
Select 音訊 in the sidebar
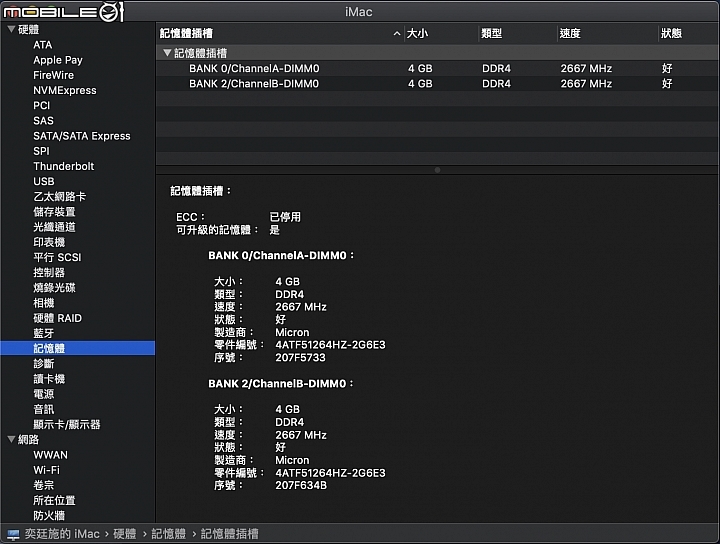[x=44, y=409]
